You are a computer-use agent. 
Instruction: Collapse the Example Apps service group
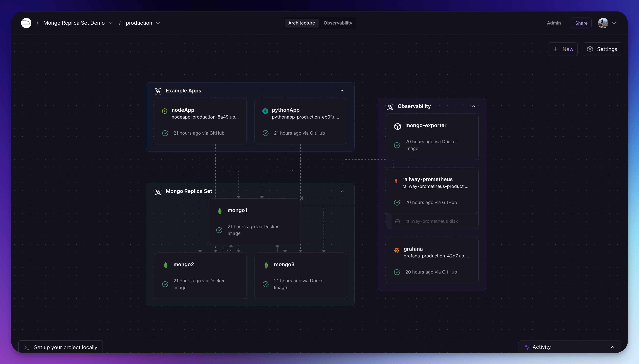(342, 91)
